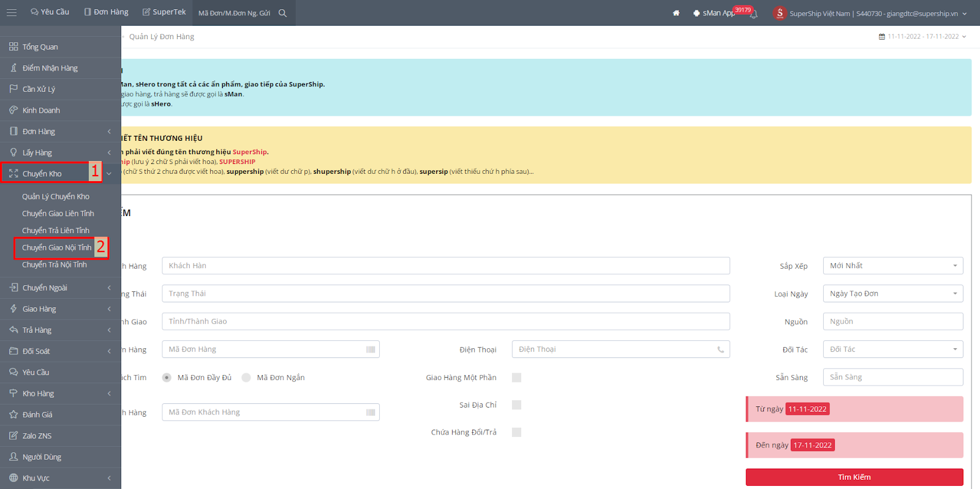
Task: Toggle the hamburger sidebar menu icon
Action: click(12, 12)
